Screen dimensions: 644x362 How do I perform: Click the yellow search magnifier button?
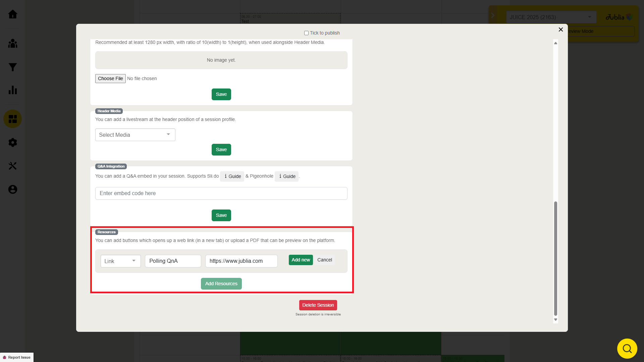[x=627, y=349]
